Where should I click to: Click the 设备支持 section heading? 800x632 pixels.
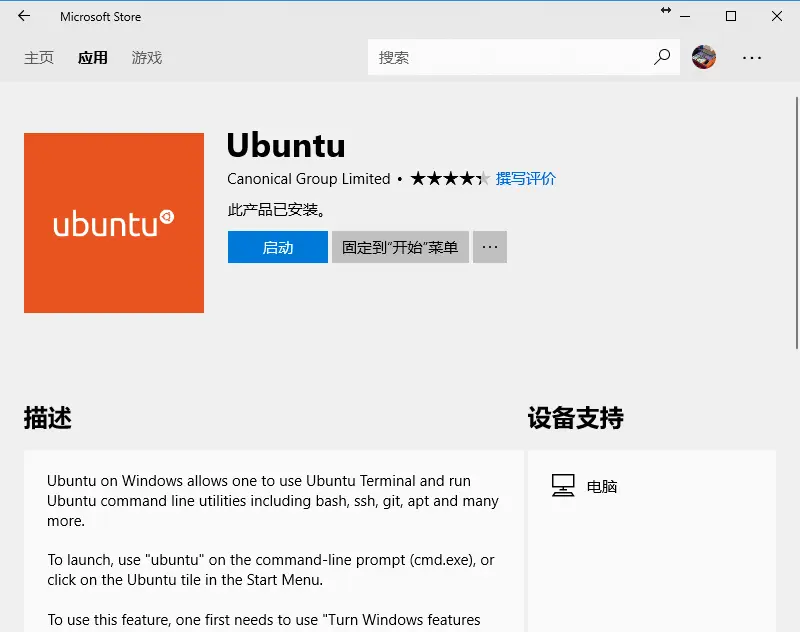coord(576,418)
